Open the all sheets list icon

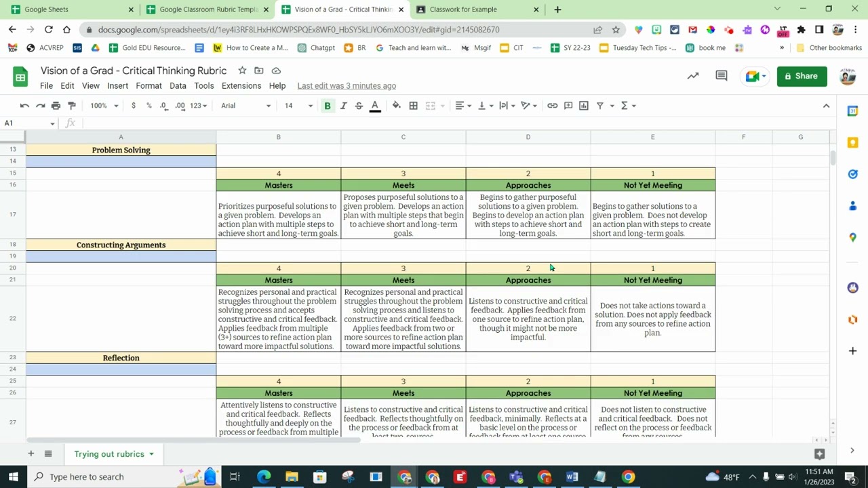coord(48,453)
